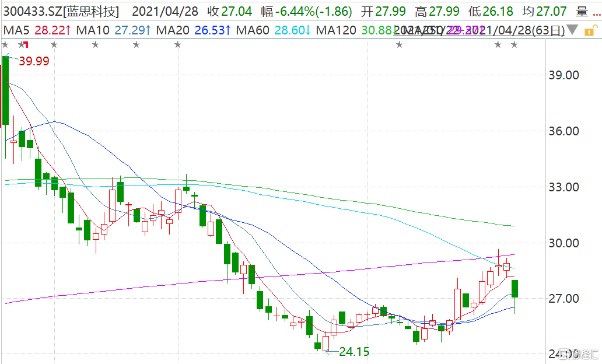Select the star marker beside the red flag
Screen dimensions: 602x364
(21, 45)
